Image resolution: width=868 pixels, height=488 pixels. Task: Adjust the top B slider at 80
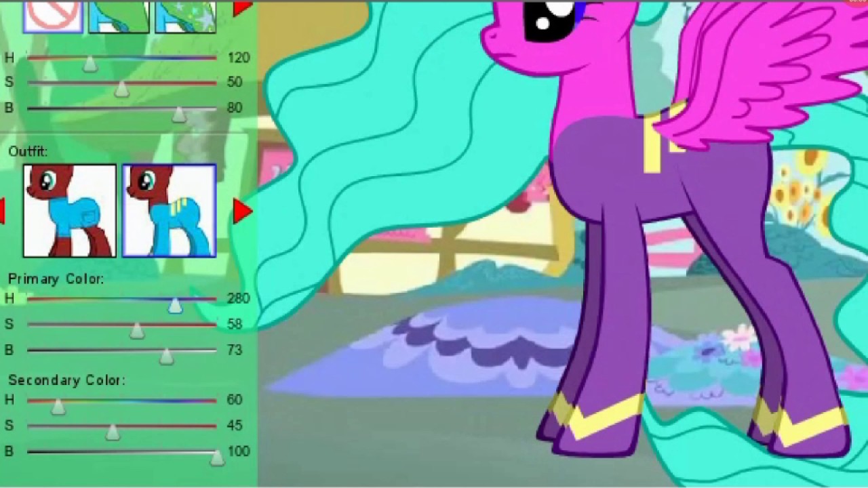[179, 114]
